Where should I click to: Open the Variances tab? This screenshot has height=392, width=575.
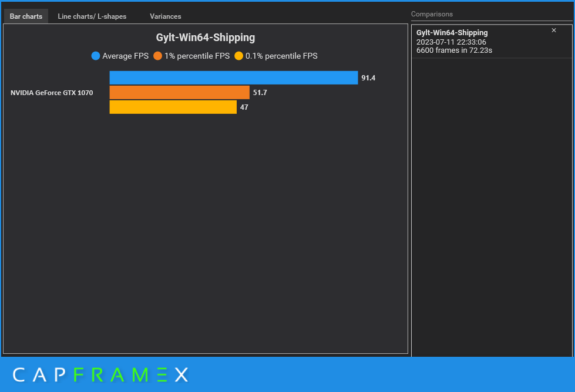coord(166,16)
